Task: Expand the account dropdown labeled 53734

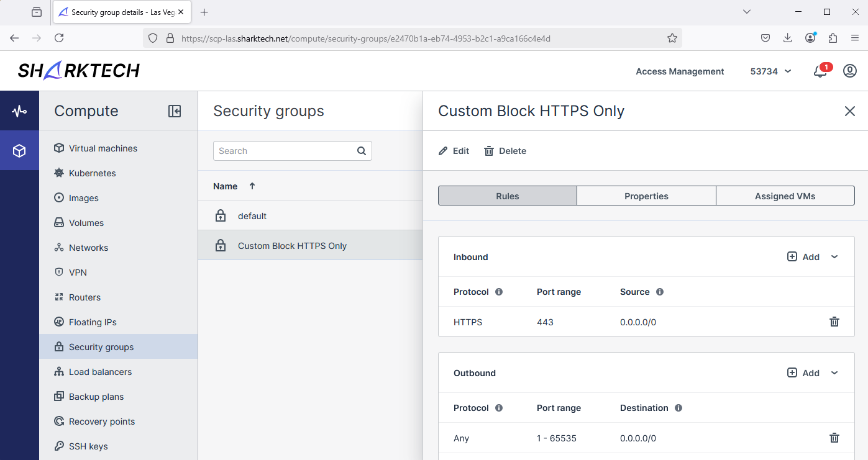Action: [x=770, y=71]
